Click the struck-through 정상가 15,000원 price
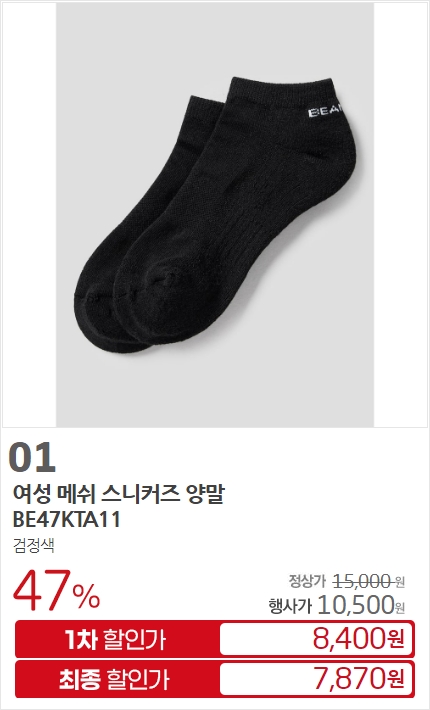 pos(347,581)
